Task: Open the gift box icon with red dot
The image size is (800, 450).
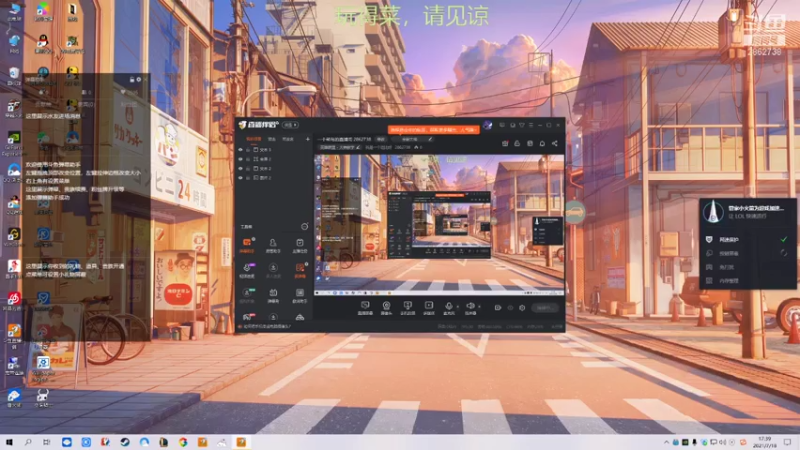Action: pos(505,143)
